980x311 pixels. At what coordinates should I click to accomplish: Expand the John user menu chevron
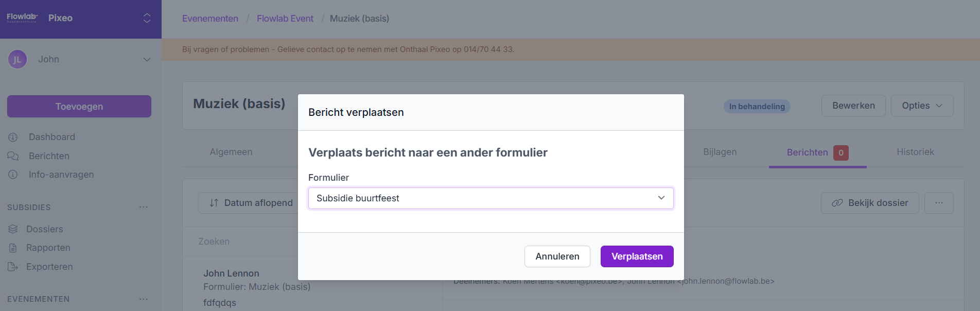click(x=147, y=60)
